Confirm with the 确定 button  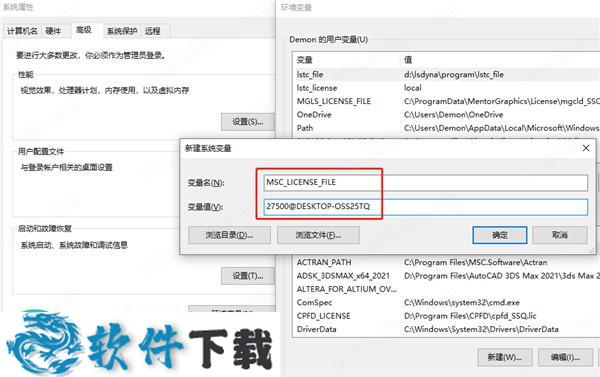click(x=500, y=235)
